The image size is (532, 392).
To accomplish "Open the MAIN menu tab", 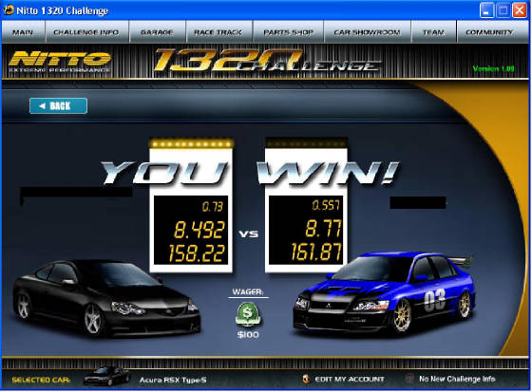I will (x=23, y=32).
